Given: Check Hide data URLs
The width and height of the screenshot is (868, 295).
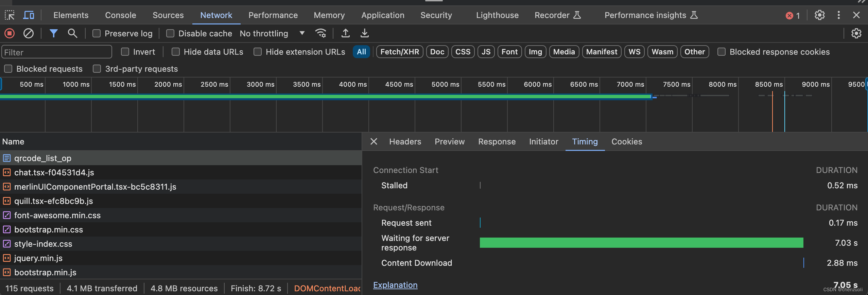Looking at the screenshot, I should click(x=176, y=52).
